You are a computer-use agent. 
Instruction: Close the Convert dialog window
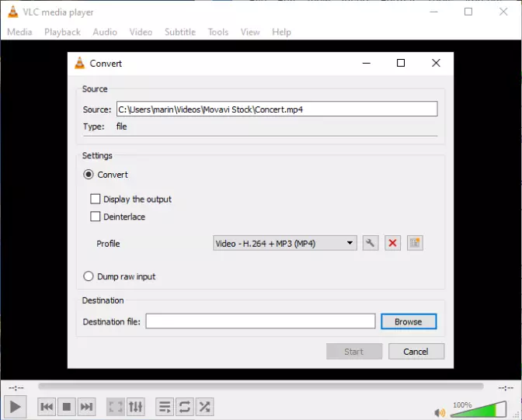click(x=436, y=63)
